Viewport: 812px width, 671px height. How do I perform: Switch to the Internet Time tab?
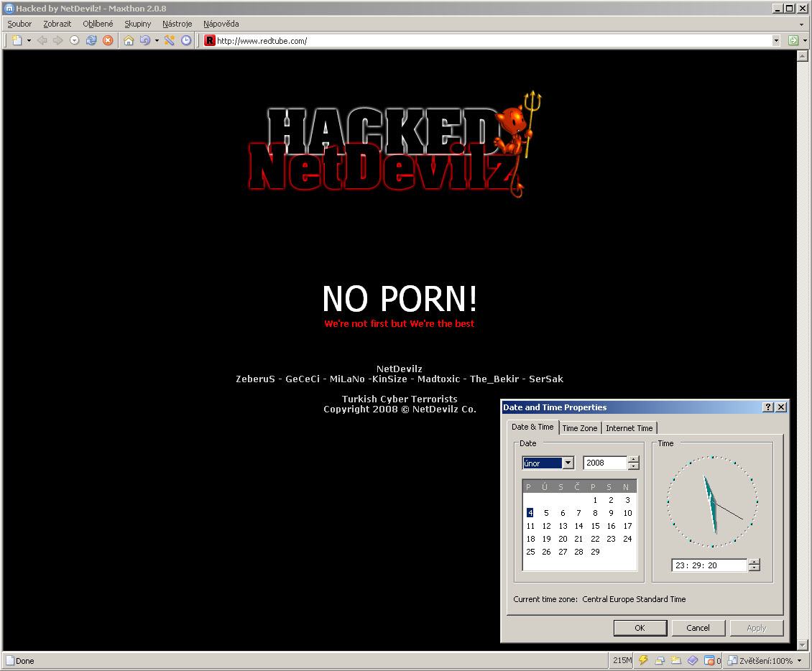[x=629, y=428]
